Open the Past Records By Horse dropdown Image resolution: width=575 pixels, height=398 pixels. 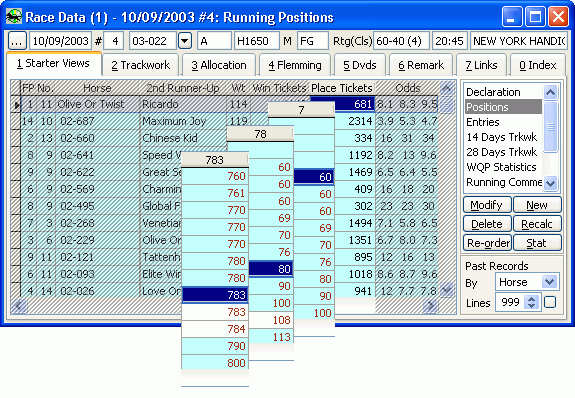[549, 282]
